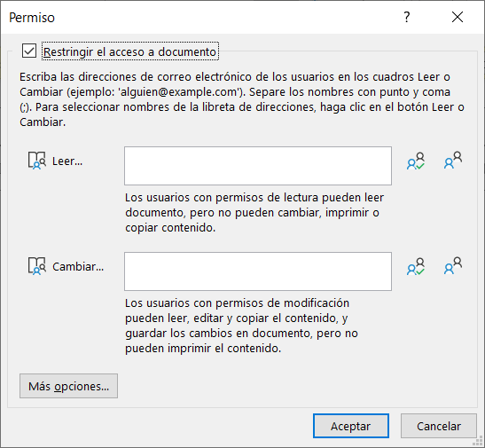Focus the Leer email addresses text box

click(x=258, y=166)
